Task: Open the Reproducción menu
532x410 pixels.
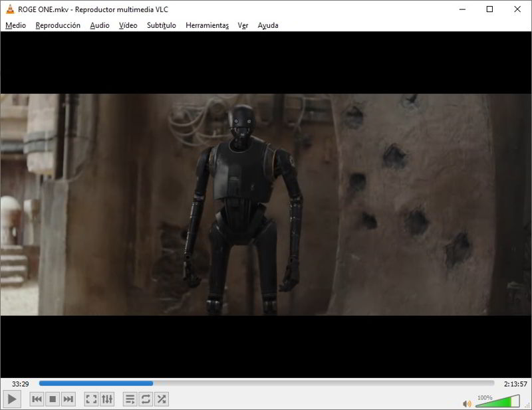Action: pyautogui.click(x=58, y=25)
